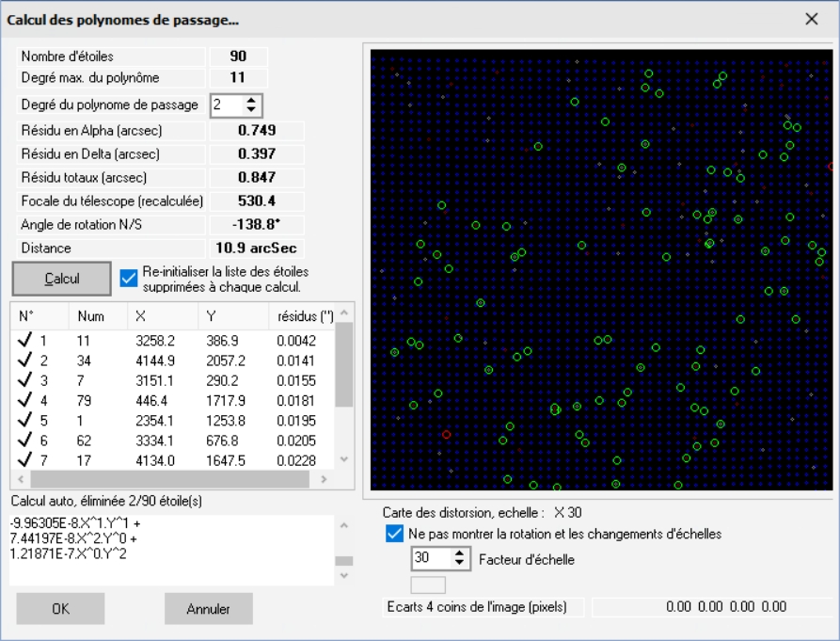Click the red rejected star circle on map
The width and height of the screenshot is (840, 641).
coord(447,434)
